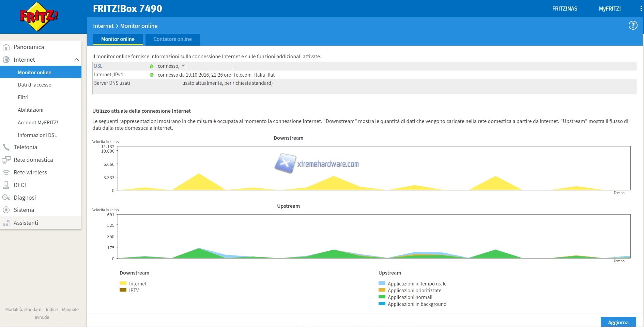Image resolution: width=644 pixels, height=327 pixels.
Task: Open the help question mark icon
Action: 633,25
